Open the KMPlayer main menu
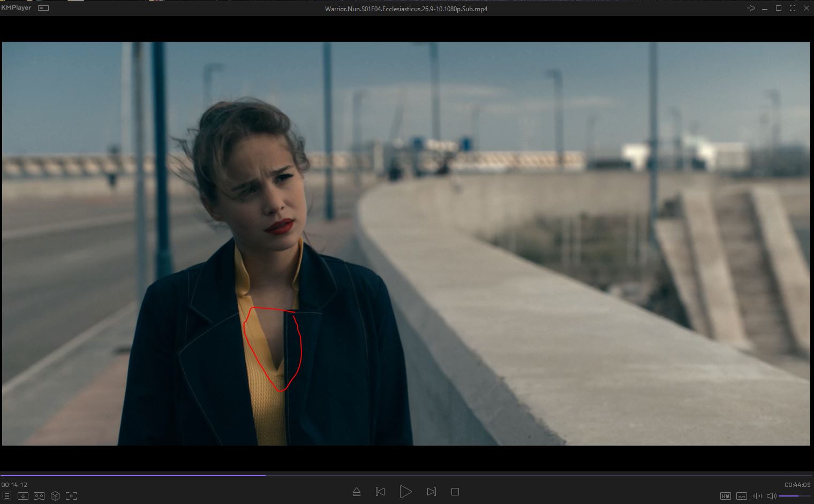Image resolution: width=814 pixels, height=504 pixels. coord(16,8)
